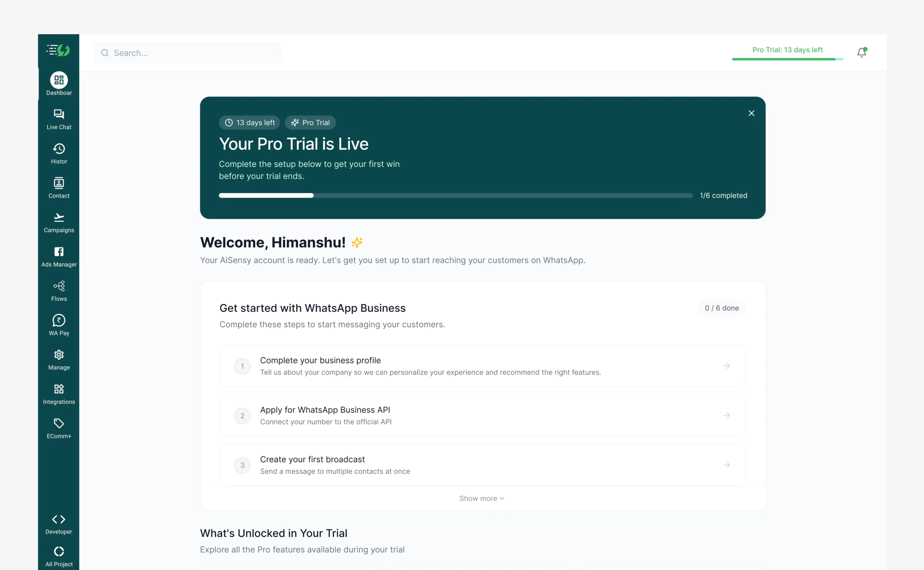Select the History icon in the sidebar
Viewport: 924px width, 570px height.
coord(58,153)
